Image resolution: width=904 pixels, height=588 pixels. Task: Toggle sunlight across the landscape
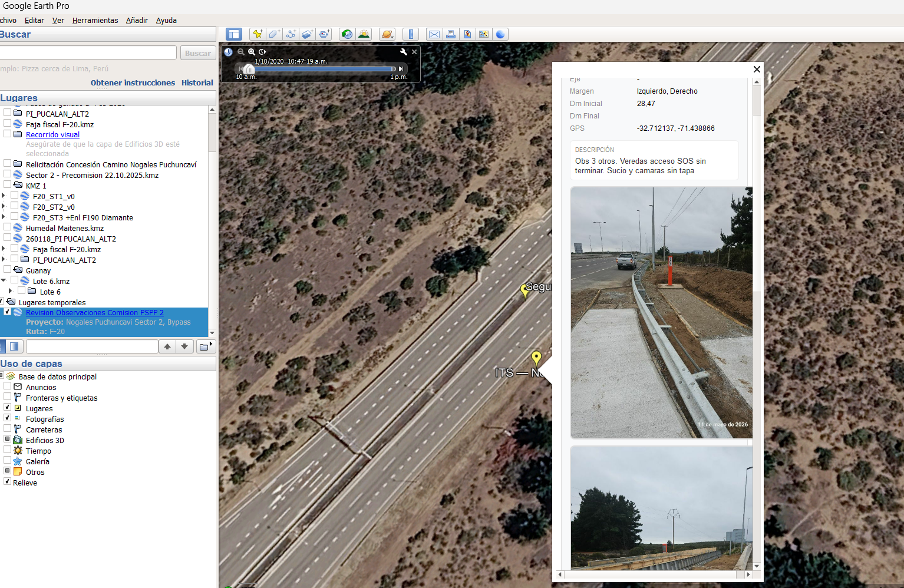(364, 34)
